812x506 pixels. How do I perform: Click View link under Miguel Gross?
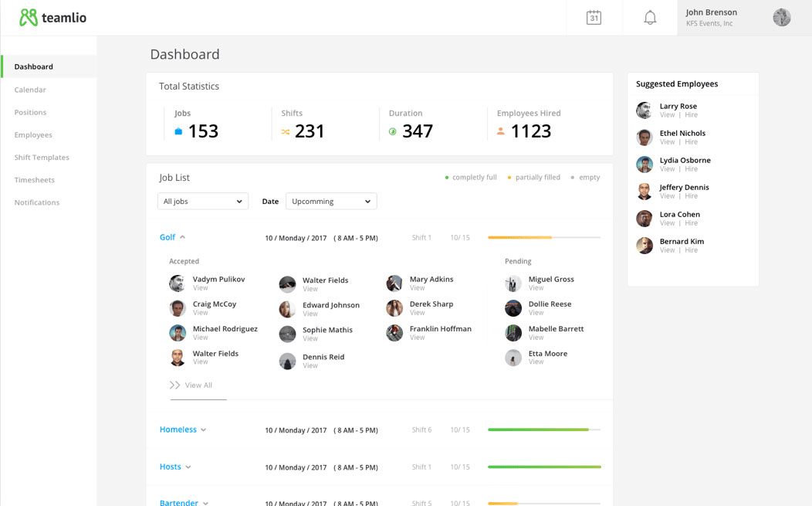(x=536, y=288)
